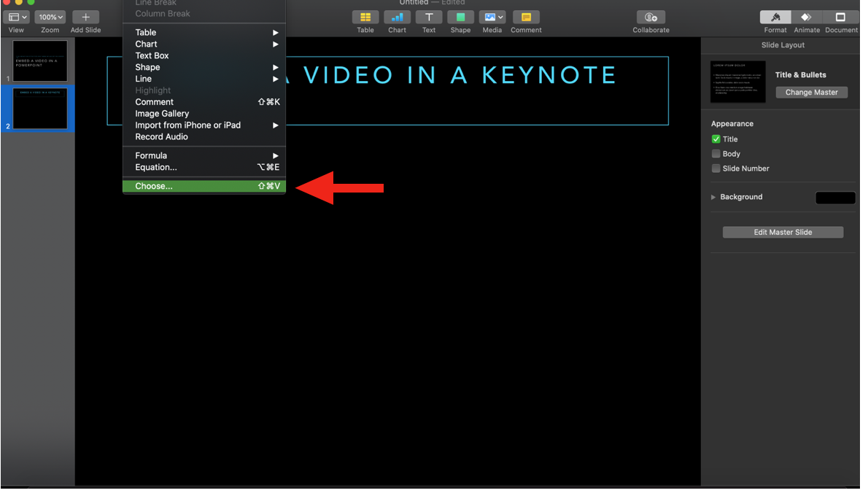This screenshot has width=868, height=493.
Task: Click the Comment toolbar icon
Action: tap(525, 18)
